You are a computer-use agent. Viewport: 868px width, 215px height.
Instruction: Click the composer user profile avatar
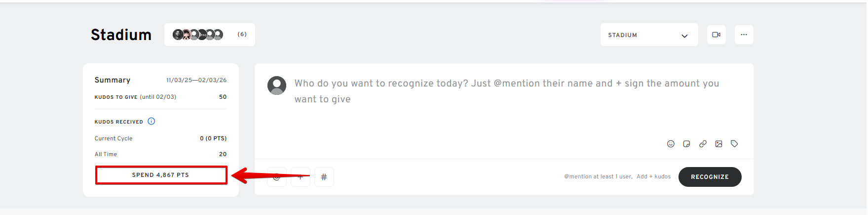pyautogui.click(x=277, y=86)
